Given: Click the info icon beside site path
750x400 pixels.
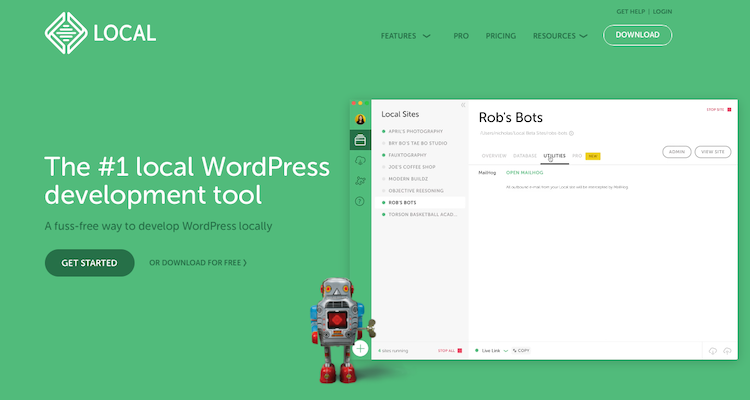Looking at the screenshot, I should [572, 133].
